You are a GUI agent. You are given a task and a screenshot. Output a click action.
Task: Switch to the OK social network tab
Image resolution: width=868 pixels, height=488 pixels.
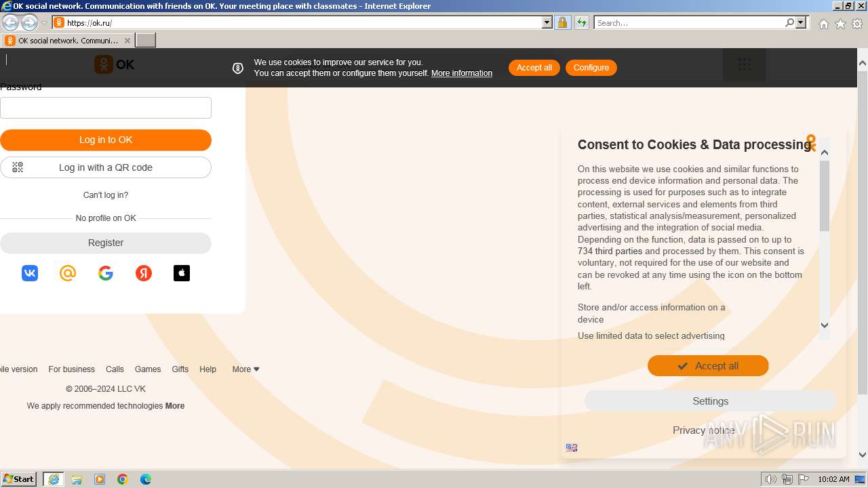tap(67, 41)
